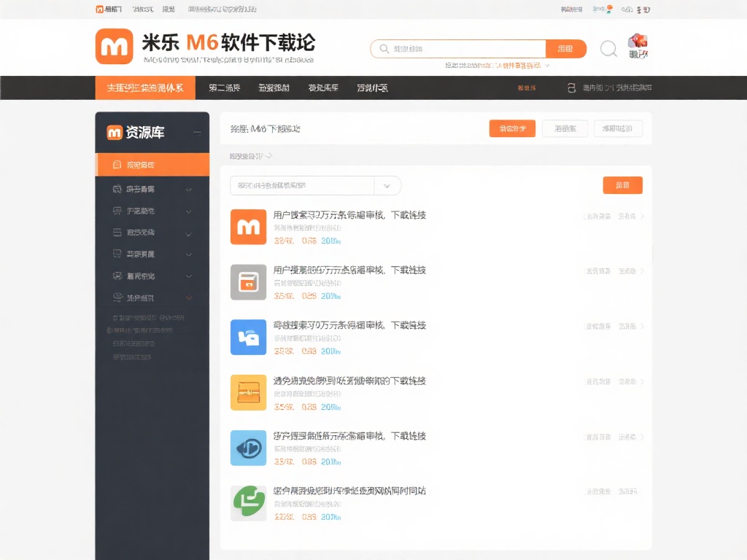The image size is (747, 560).
Task: Open the filter dropdown above the result list
Action: [x=314, y=185]
